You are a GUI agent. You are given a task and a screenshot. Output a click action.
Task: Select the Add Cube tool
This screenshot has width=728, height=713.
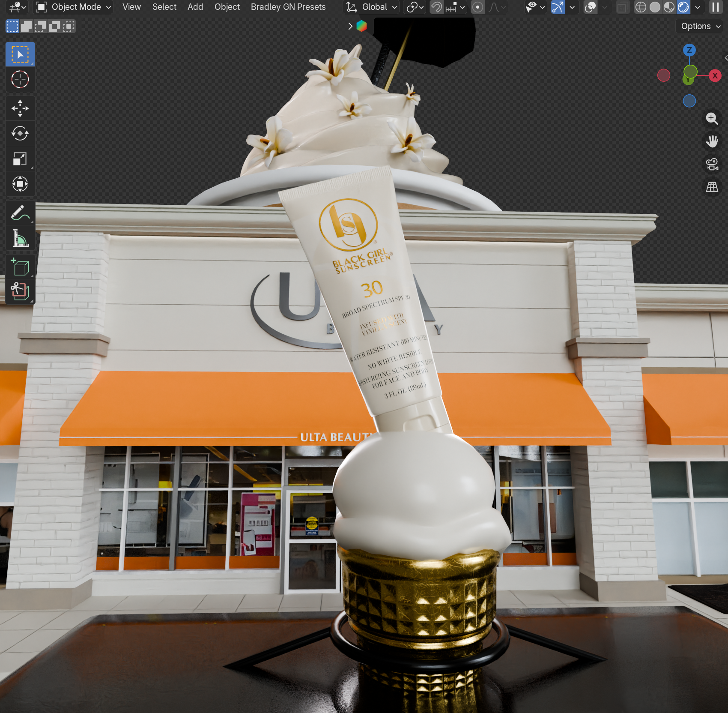click(20, 267)
